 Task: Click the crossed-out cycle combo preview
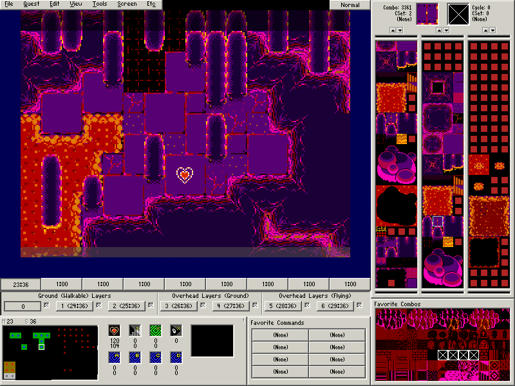tap(458, 14)
